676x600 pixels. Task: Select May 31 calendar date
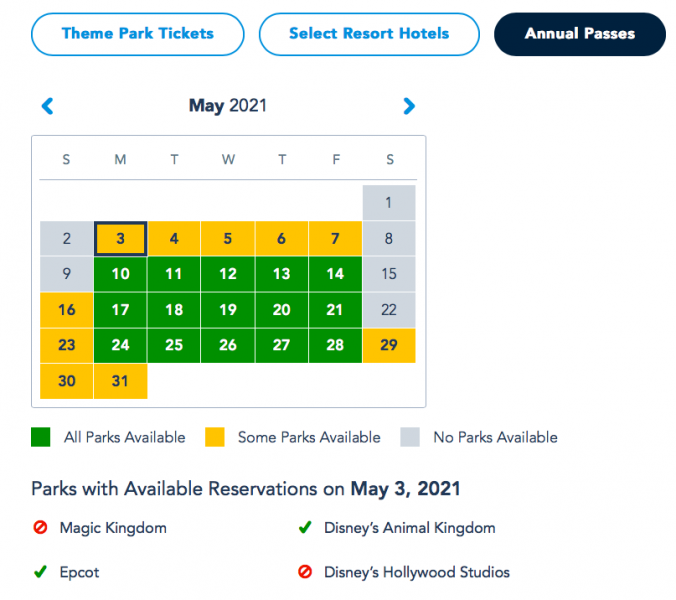pos(120,381)
